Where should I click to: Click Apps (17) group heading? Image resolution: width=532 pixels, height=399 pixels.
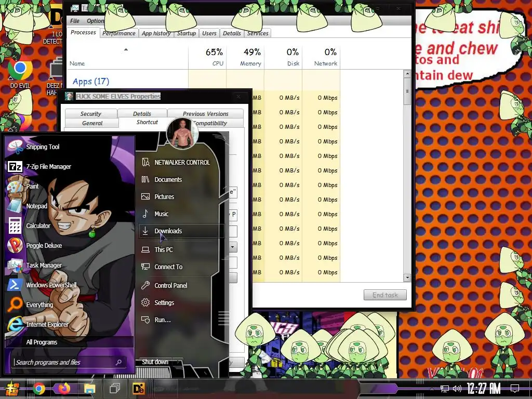pos(90,82)
